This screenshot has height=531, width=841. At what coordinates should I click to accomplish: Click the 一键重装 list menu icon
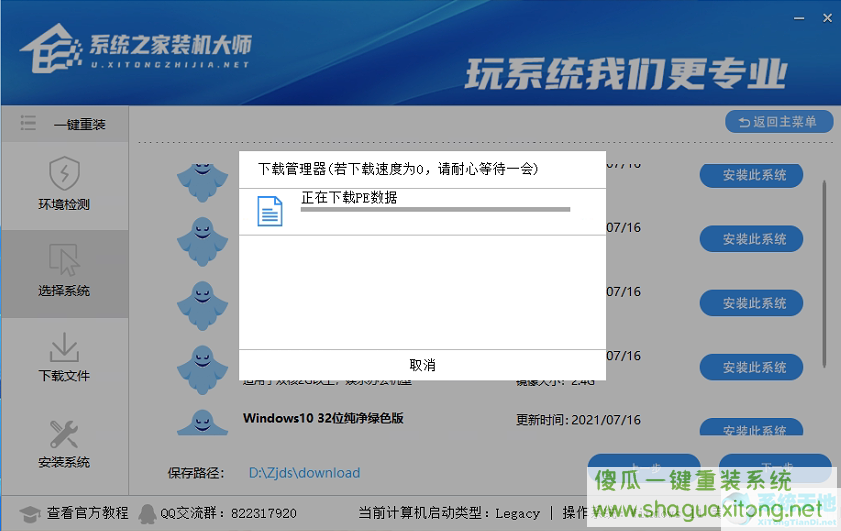point(28,123)
